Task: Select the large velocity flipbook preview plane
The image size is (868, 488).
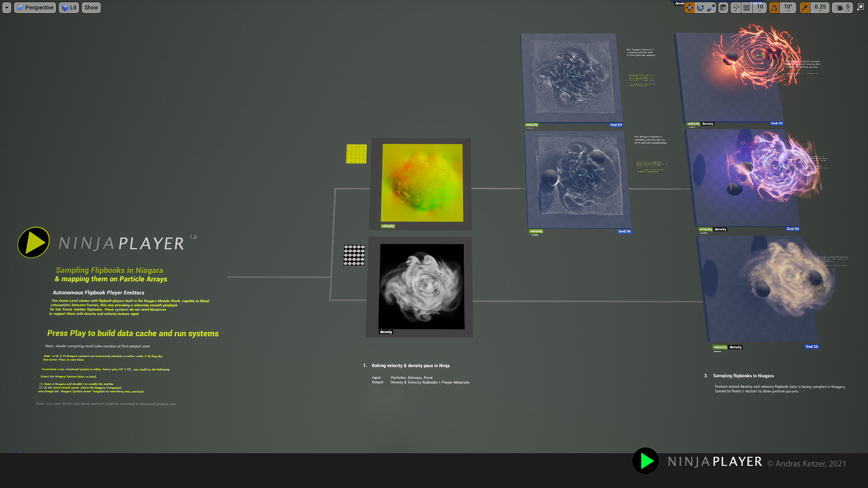Action: tap(422, 183)
